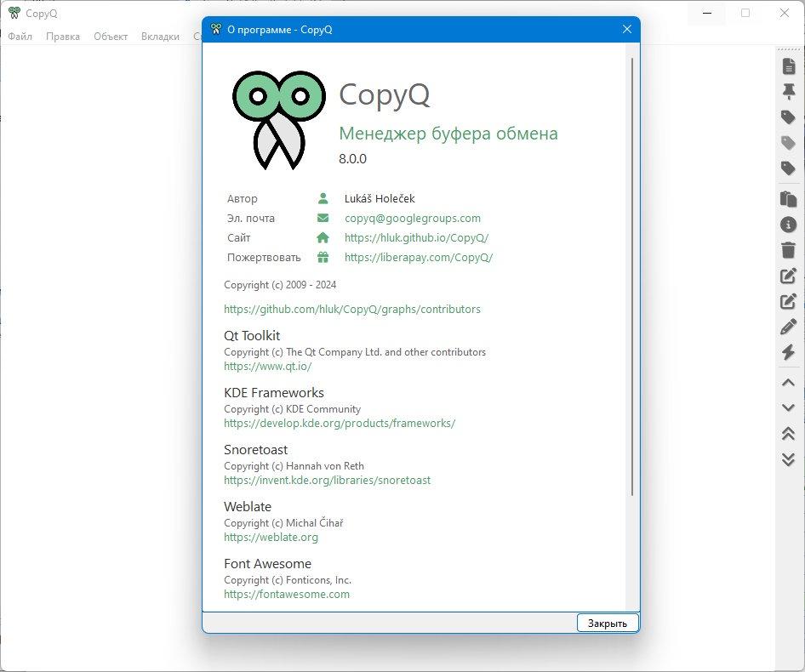Image resolution: width=805 pixels, height=672 pixels.
Task: Click the dialog's vertical scrollbar handle
Action: (632, 277)
